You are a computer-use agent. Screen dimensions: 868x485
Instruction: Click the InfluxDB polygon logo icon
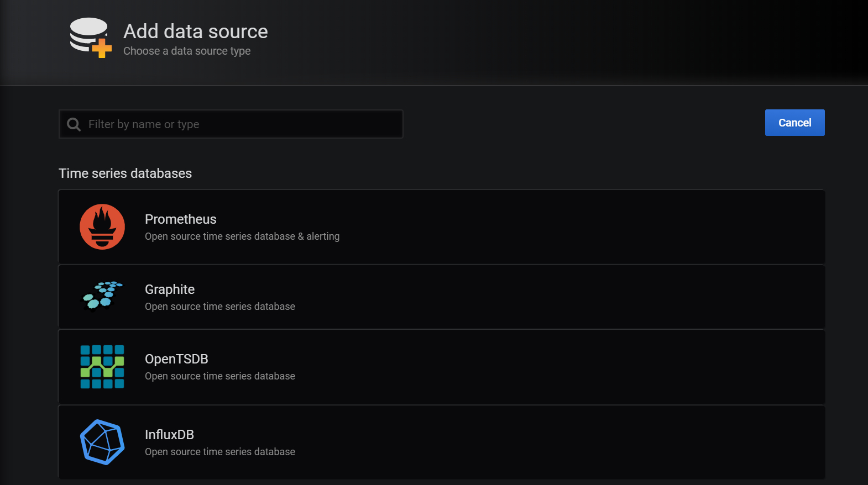tap(102, 442)
